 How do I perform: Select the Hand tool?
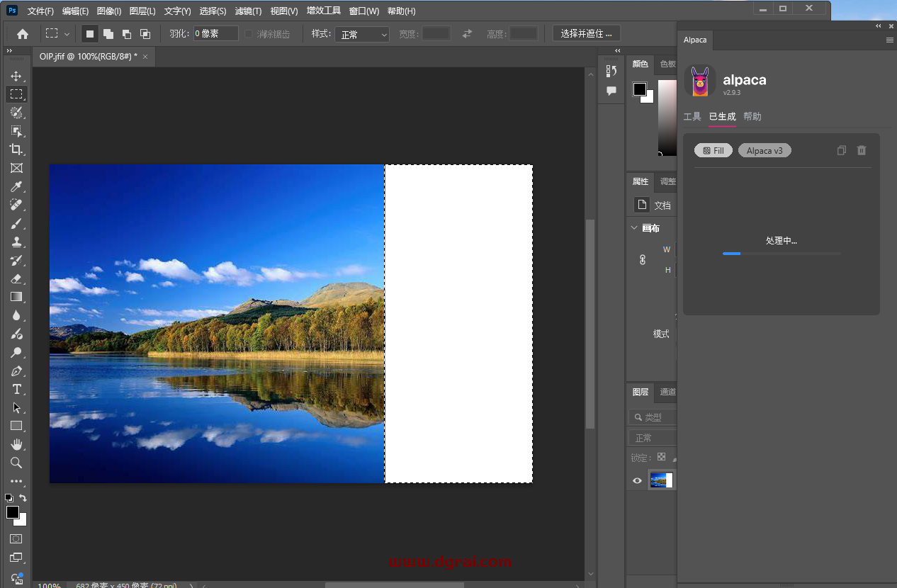(x=16, y=444)
